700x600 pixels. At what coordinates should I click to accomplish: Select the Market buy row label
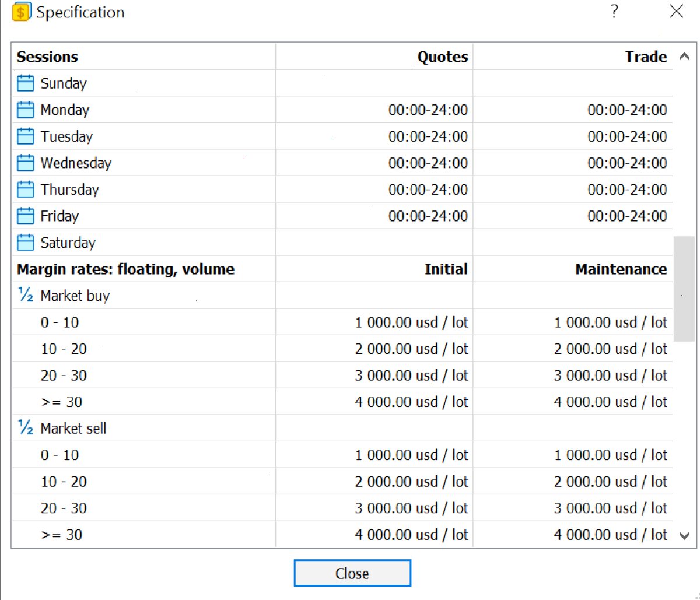(75, 296)
